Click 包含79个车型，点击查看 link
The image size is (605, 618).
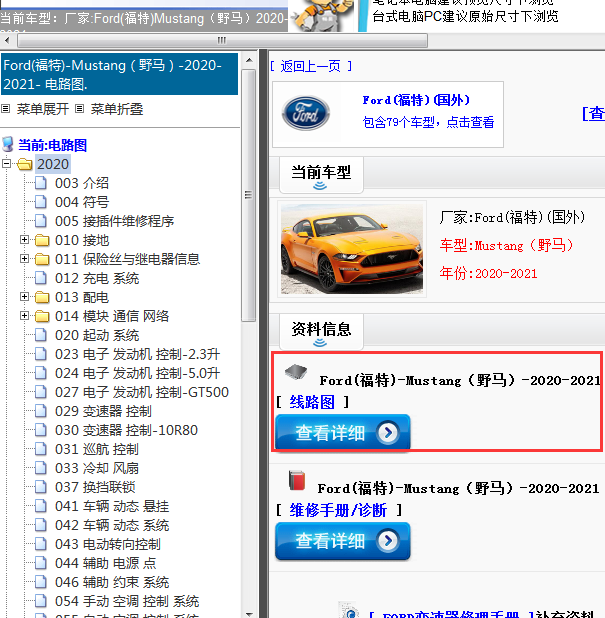[x=428, y=122]
